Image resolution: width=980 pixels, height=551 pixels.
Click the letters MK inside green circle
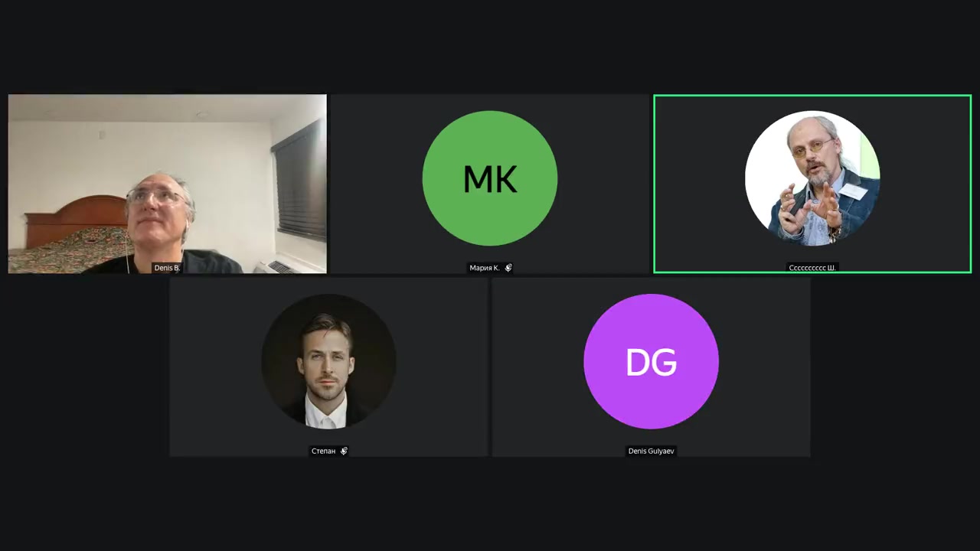[490, 178]
